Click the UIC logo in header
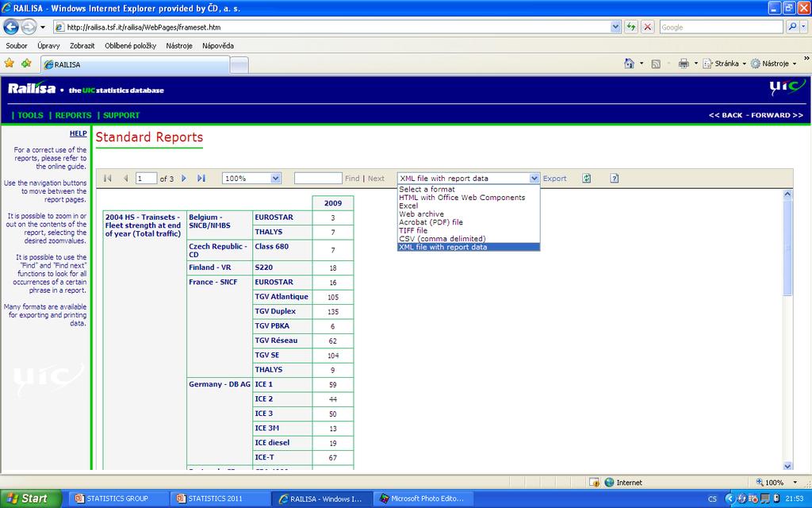Screen dimensions: 812x508 tap(787, 87)
